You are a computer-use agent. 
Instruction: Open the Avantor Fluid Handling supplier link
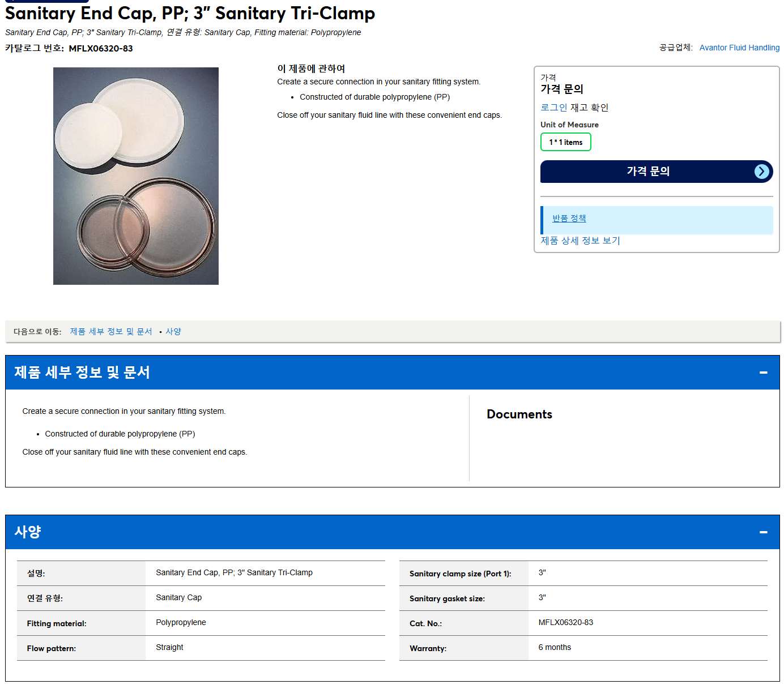coord(739,48)
